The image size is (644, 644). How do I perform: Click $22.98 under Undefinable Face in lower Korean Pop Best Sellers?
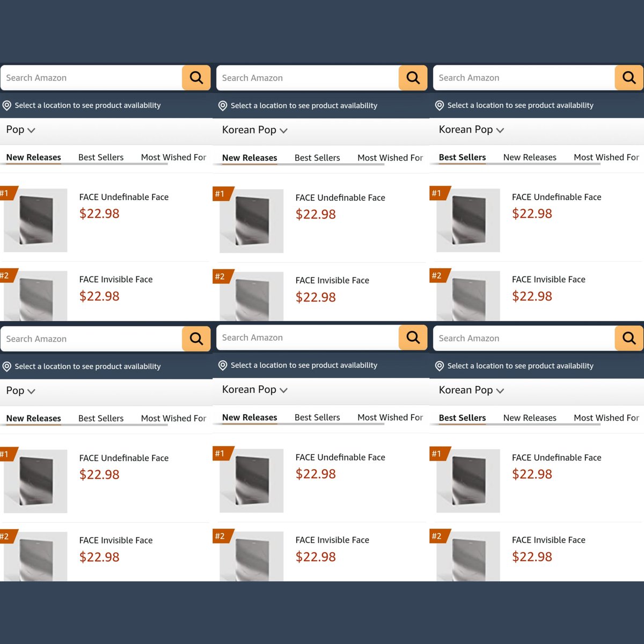click(x=532, y=474)
